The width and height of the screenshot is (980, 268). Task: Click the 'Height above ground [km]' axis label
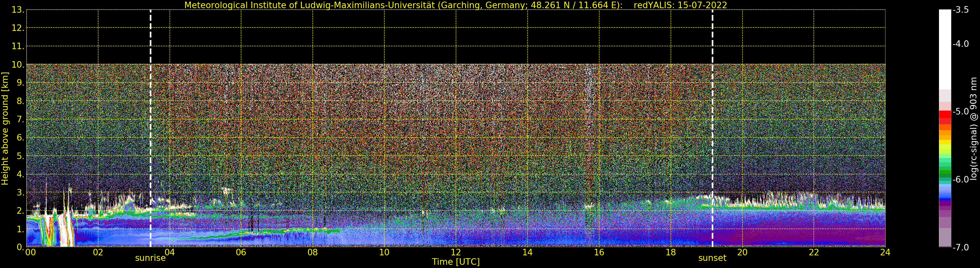5,128
